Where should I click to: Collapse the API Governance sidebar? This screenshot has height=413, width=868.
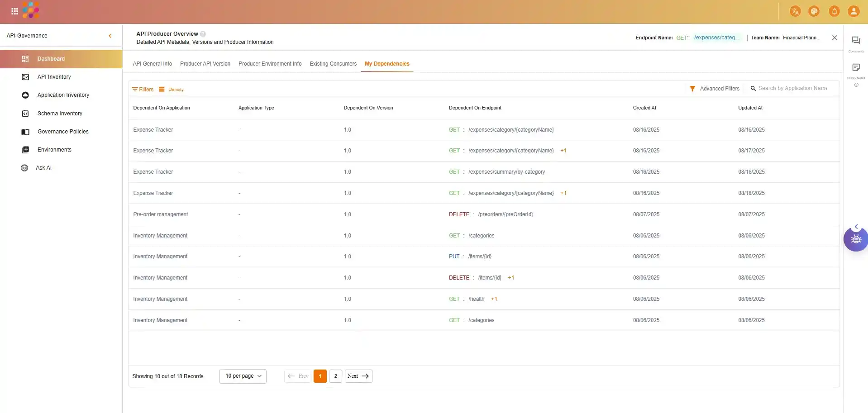tap(110, 36)
